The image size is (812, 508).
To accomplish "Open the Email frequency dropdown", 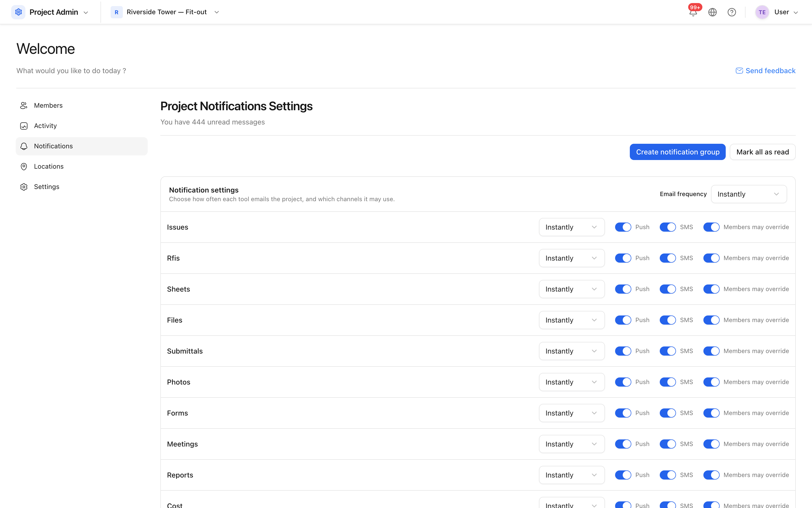I will pyautogui.click(x=749, y=194).
